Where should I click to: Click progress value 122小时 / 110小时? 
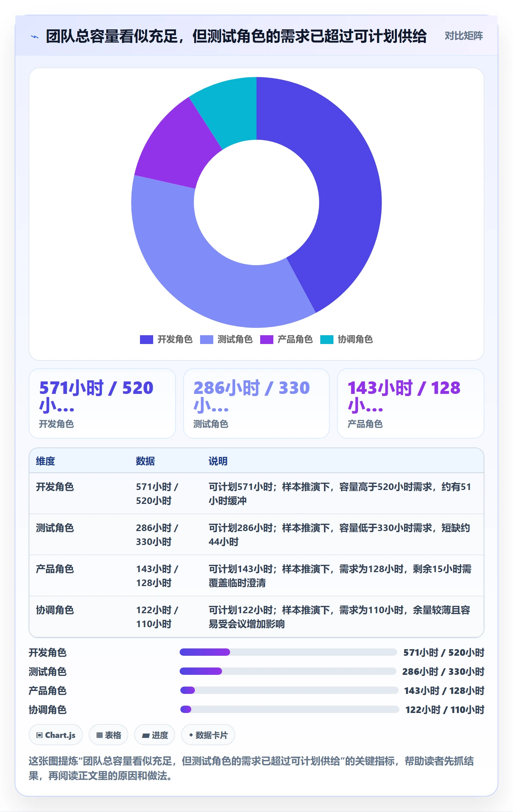[x=444, y=710]
